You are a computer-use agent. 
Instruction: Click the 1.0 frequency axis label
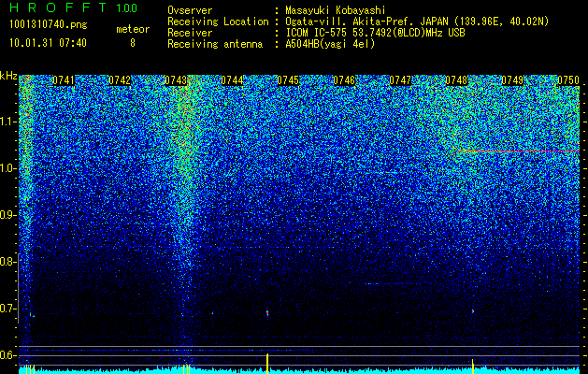pos(7,168)
